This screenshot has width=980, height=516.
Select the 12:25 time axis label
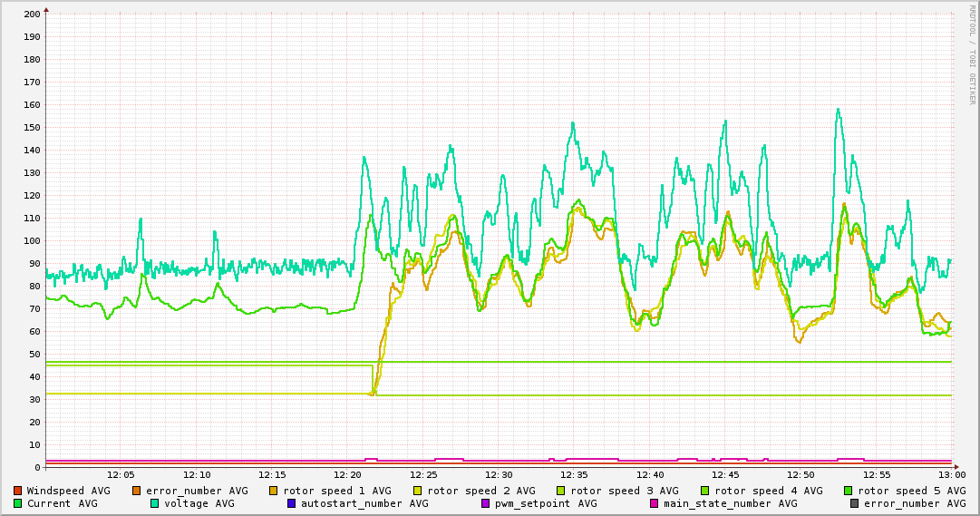[423, 475]
